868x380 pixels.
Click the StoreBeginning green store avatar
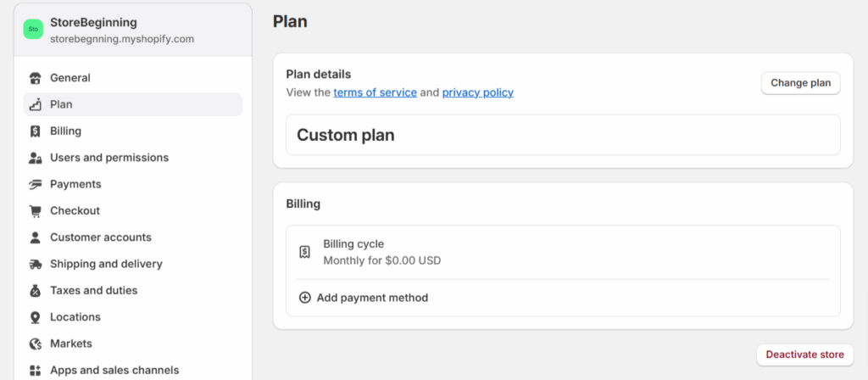[33, 29]
